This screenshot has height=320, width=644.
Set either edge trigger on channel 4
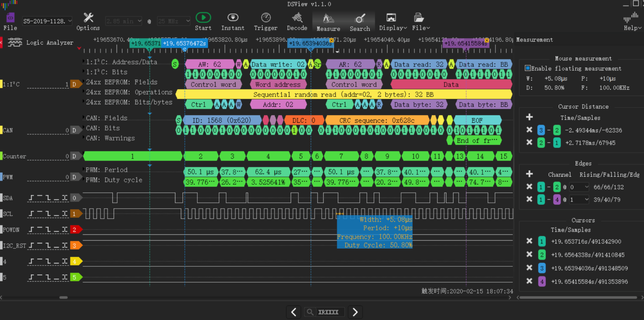65,261
